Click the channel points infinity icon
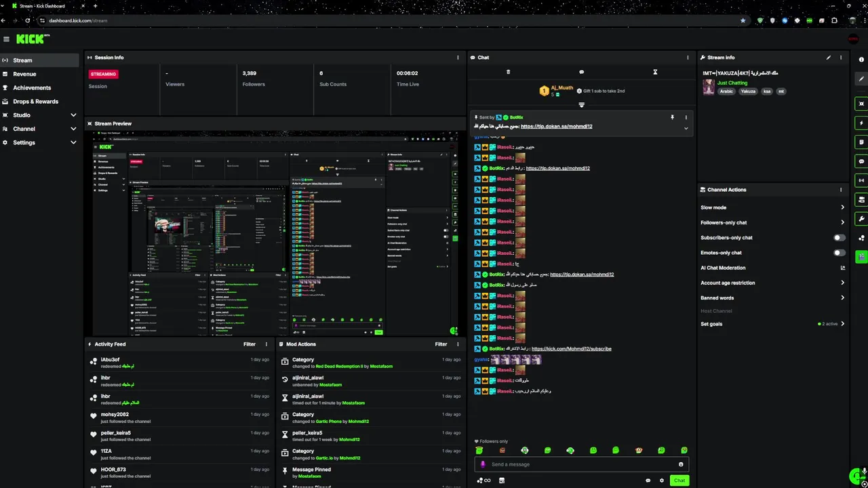Screen dimensions: 868x488 coord(484,481)
